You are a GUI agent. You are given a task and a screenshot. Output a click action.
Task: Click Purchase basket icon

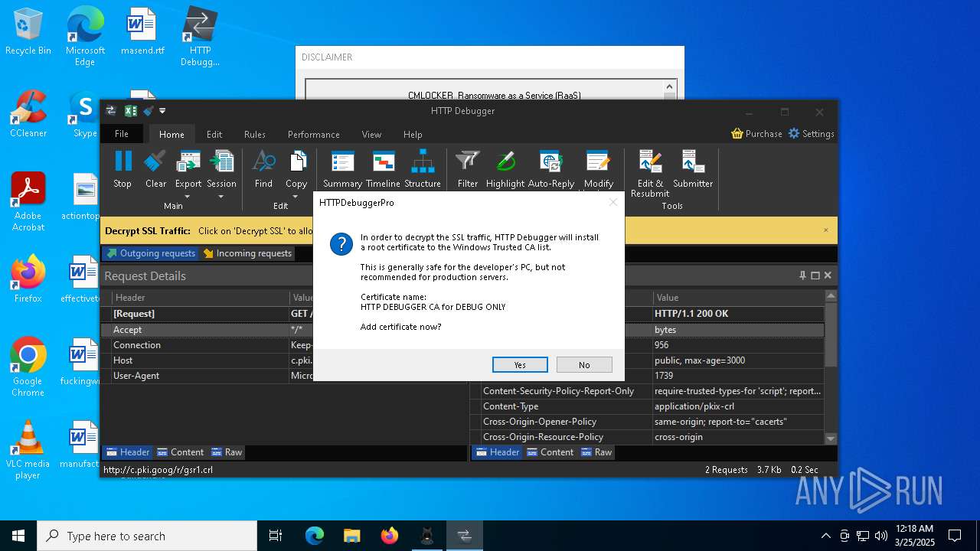coord(737,133)
